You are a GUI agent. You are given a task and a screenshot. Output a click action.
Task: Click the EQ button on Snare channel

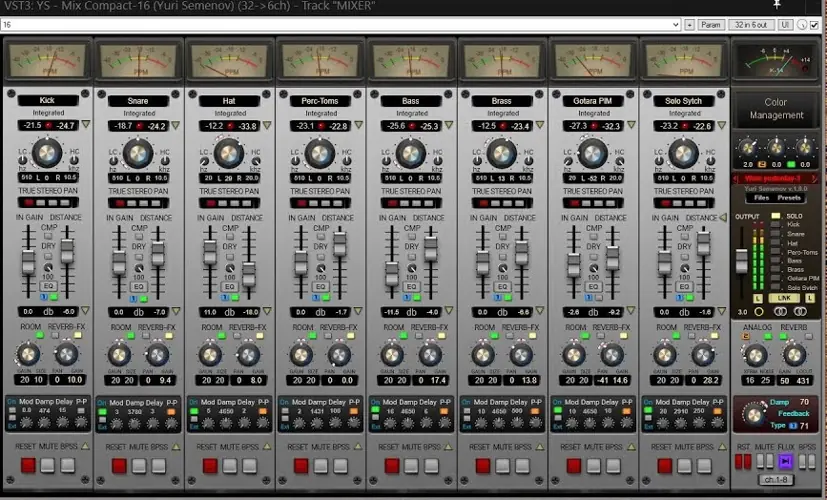pos(139,287)
